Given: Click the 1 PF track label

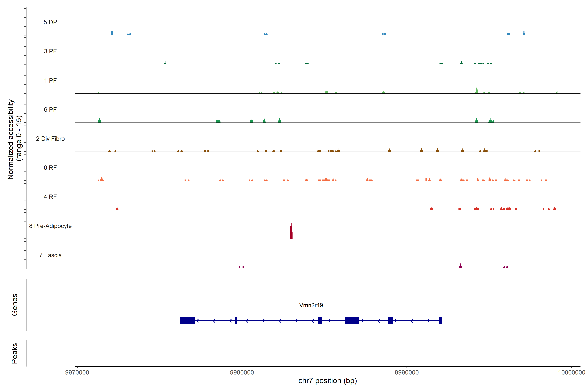Looking at the screenshot, I should click(x=50, y=81).
